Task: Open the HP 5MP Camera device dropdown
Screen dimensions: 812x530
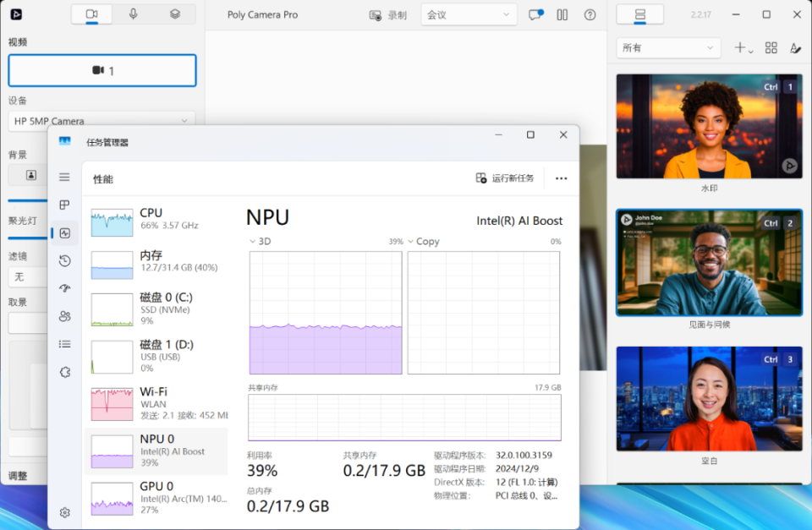Action: 101,121
